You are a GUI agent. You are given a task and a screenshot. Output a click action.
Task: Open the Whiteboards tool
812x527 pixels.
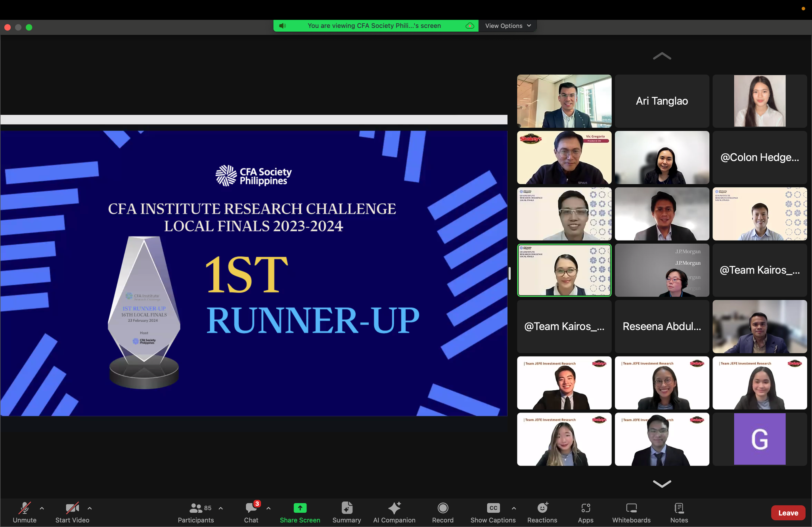(631, 508)
